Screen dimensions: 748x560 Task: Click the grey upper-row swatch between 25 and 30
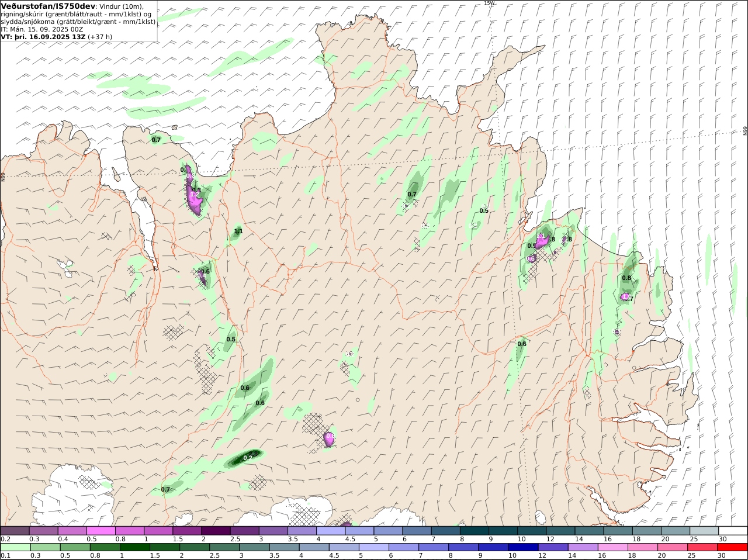point(704,531)
